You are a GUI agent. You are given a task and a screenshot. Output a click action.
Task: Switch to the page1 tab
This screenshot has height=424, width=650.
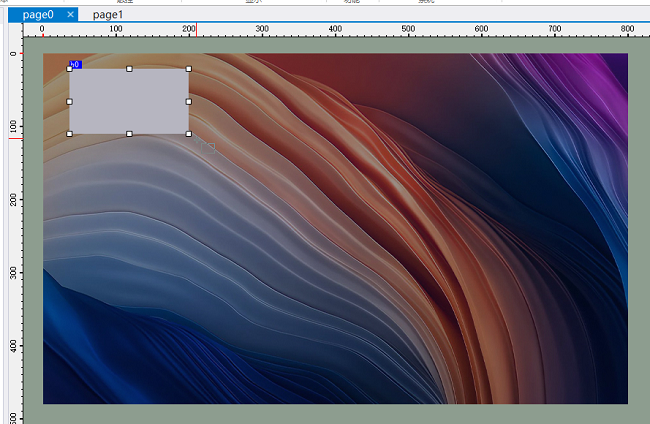pyautogui.click(x=108, y=15)
